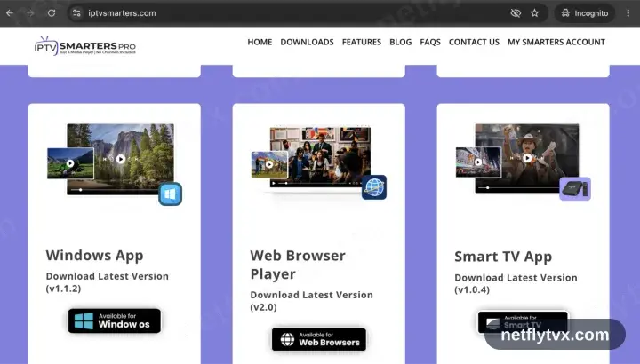
Task: Open the FAQS menu link
Action: click(x=430, y=42)
